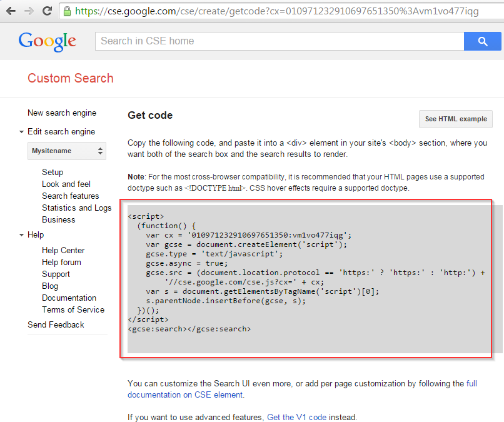Screen dimensions: 504x422
Task: Reload the page with the refresh icon
Action: pos(48,11)
